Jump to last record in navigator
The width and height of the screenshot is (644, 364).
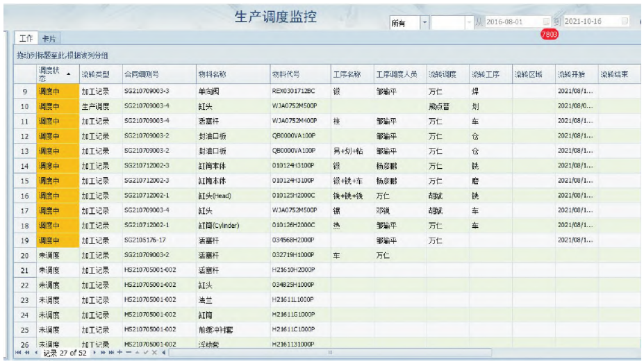point(110,353)
